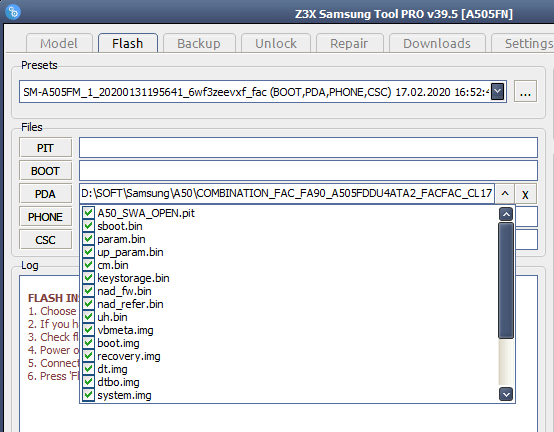Click the Z3X app icon in title bar
The width and height of the screenshot is (554, 432).
click(x=13, y=12)
